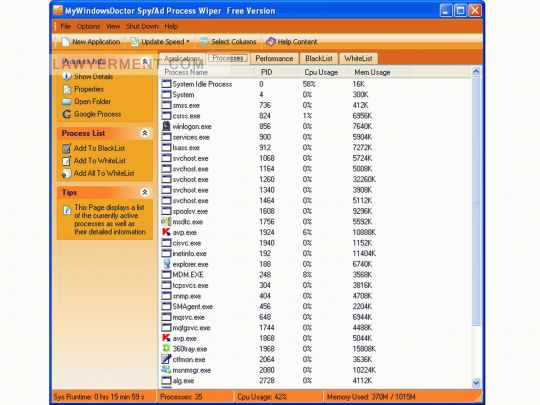Click the Update Speed toolbar icon
540x405 pixels.
coord(135,42)
